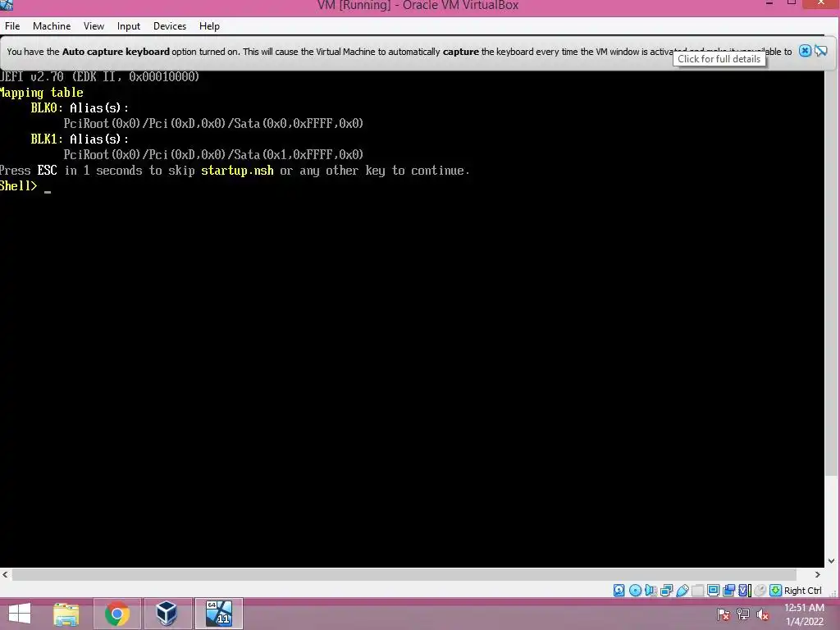840x630 pixels.
Task: Click the muted volume tray icon
Action: [762, 614]
